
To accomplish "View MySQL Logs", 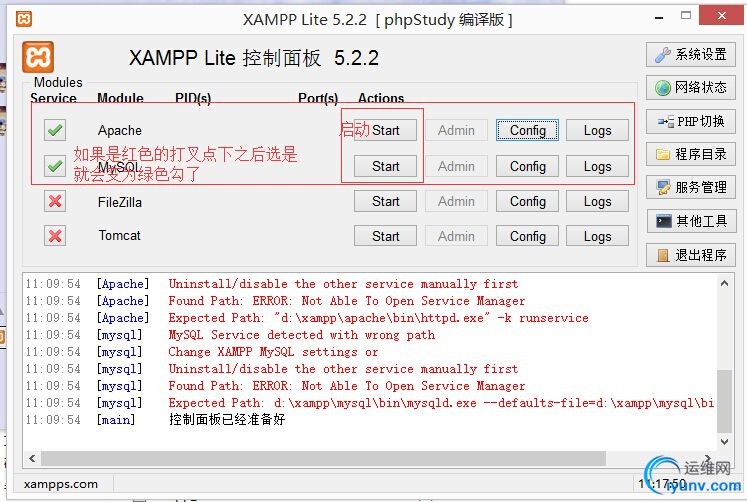I will click(597, 166).
